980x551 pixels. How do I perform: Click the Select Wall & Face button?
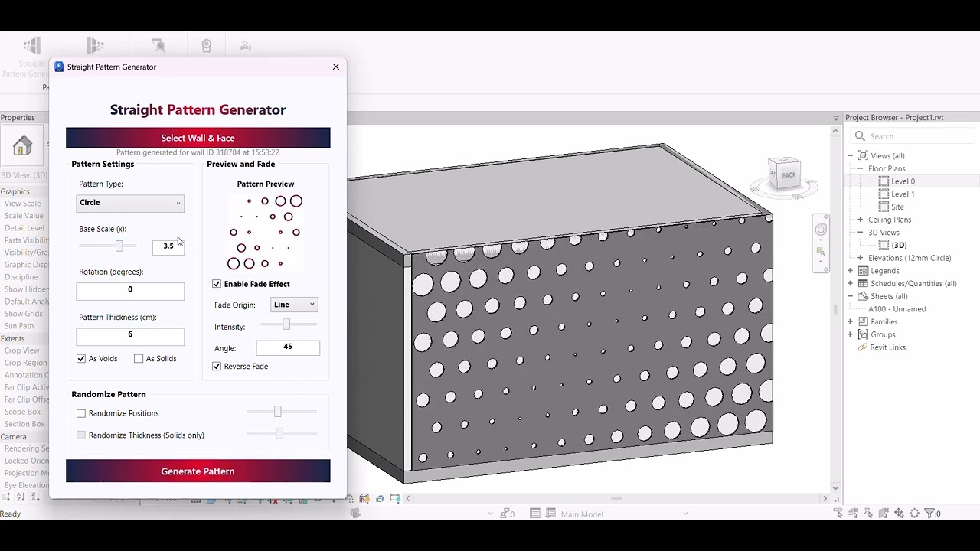(x=198, y=138)
